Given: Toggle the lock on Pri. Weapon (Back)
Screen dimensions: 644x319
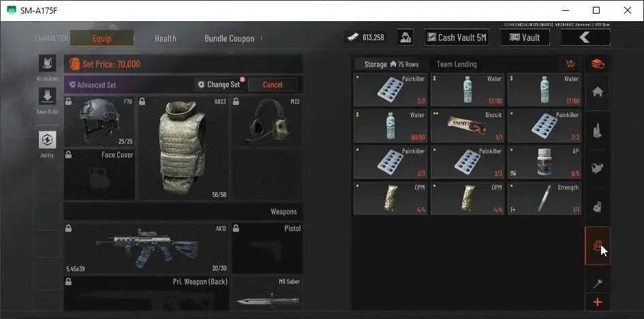Looking at the screenshot, I should (69, 282).
